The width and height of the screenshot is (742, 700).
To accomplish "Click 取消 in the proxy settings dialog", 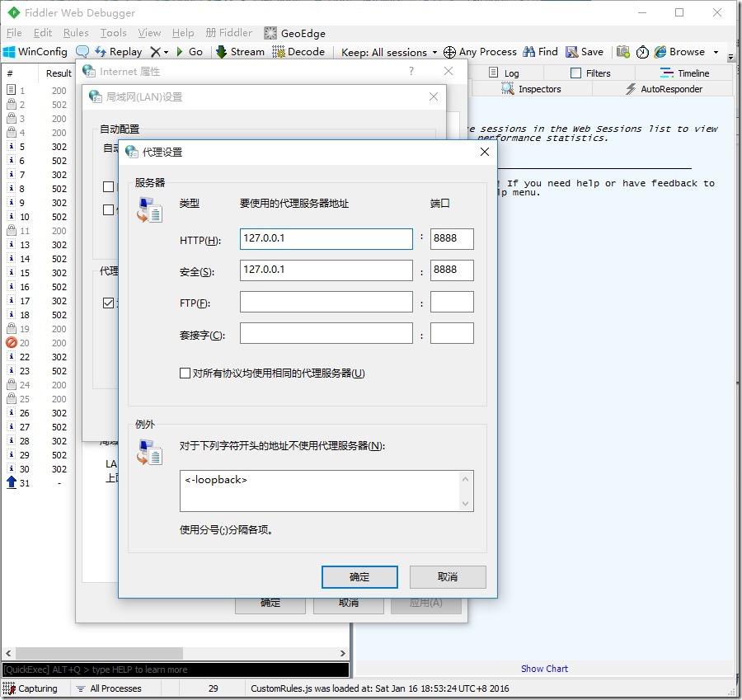I will pyautogui.click(x=448, y=577).
